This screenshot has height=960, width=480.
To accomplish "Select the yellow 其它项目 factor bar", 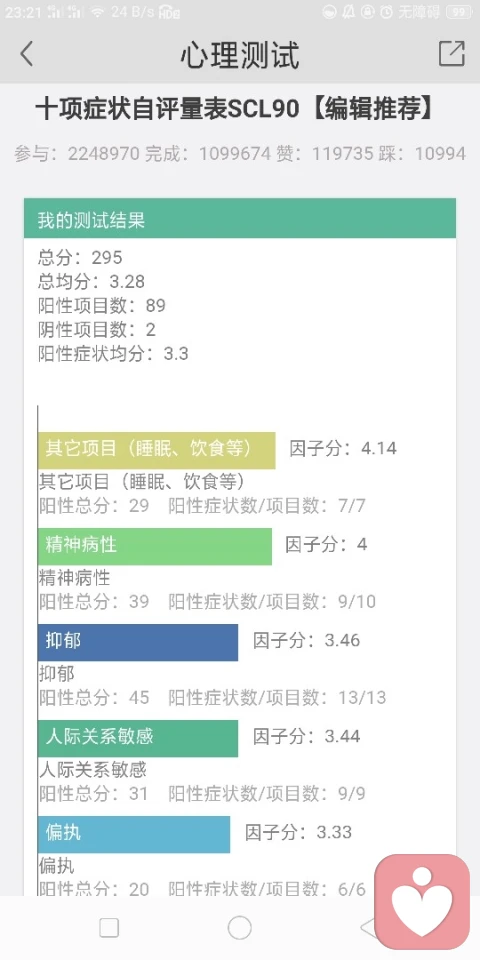I will (156, 450).
